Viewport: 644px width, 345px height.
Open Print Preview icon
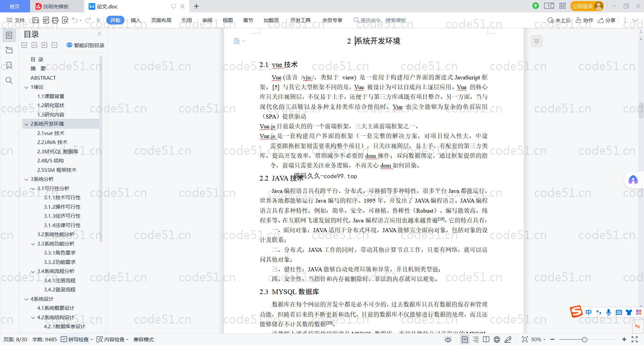[x=65, y=20]
